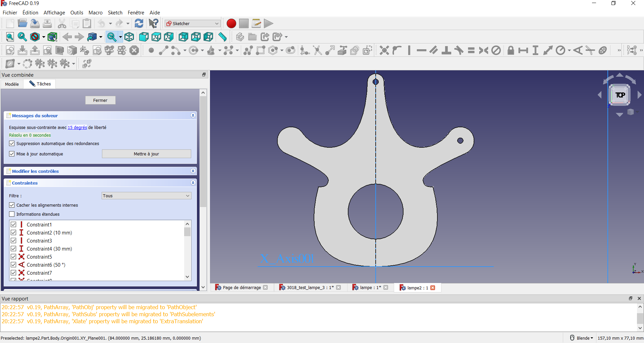Switch to the Modèle tab
Viewport: 644px width, 343px height.
[x=12, y=84]
